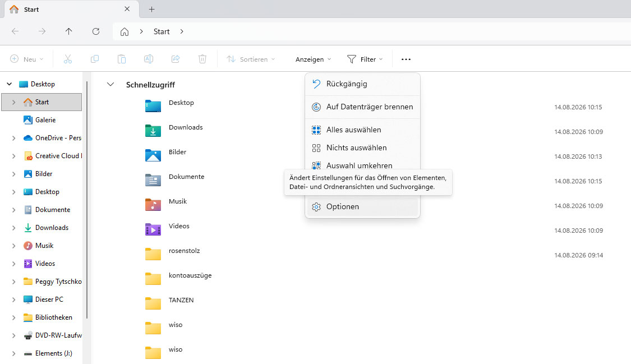Open Optionen from the menu
The width and height of the screenshot is (631, 364).
[x=362, y=207]
